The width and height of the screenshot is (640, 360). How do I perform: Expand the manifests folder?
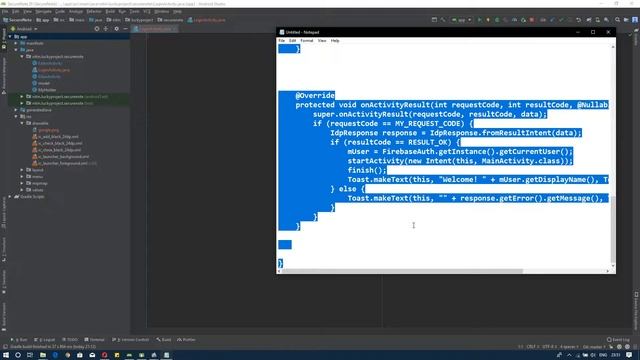pos(16,43)
